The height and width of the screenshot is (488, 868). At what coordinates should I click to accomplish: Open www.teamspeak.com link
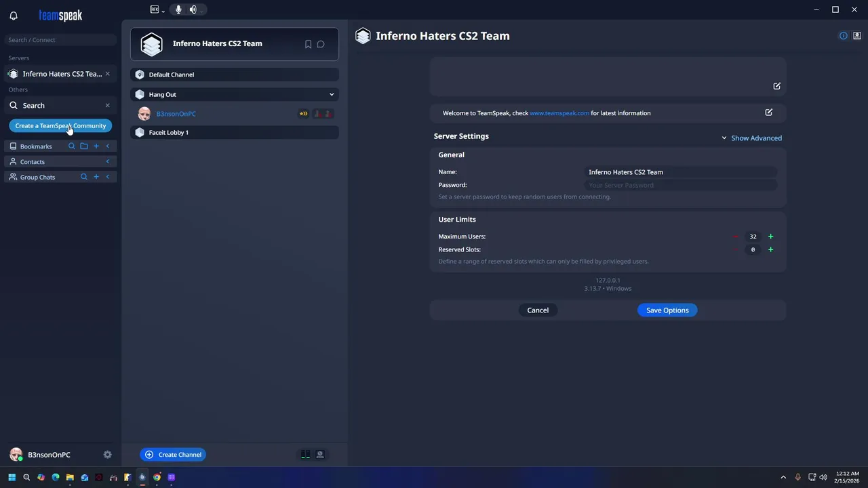coord(559,113)
